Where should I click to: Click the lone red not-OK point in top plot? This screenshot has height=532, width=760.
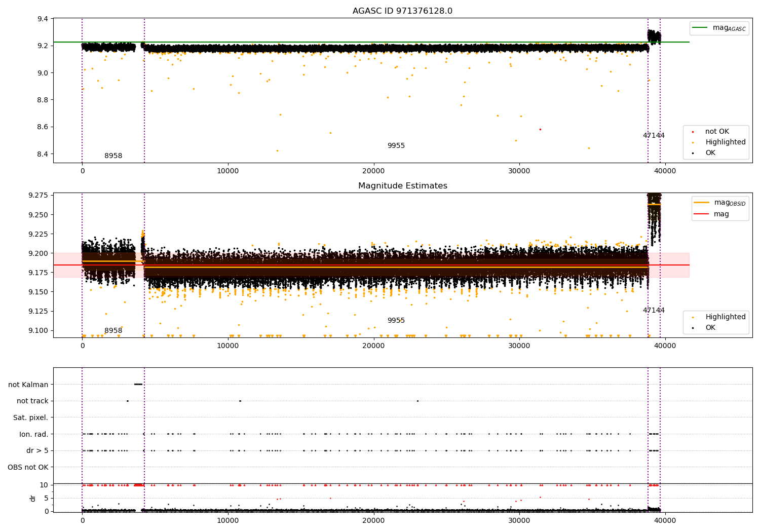[x=540, y=129]
